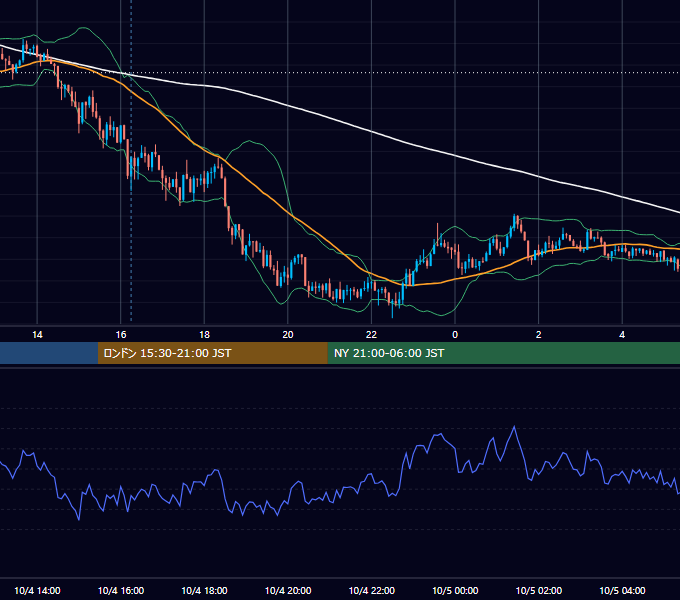Click the 10/4 22:00 oscillator time label
680x600 pixels.
[x=372, y=590]
